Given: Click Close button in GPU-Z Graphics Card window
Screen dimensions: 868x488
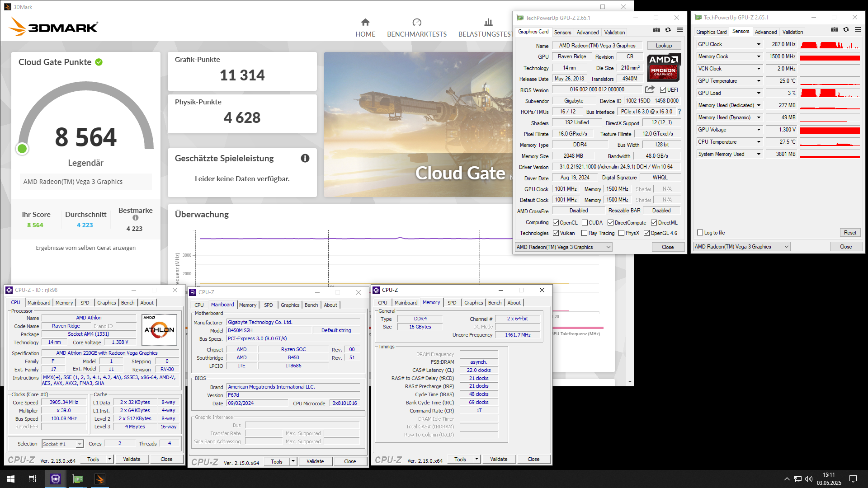Looking at the screenshot, I should [668, 247].
